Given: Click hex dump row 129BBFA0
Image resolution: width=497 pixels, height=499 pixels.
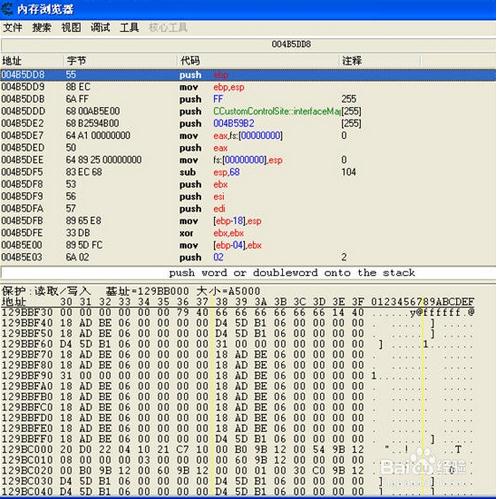Looking at the screenshot, I should pyautogui.click(x=238, y=386).
